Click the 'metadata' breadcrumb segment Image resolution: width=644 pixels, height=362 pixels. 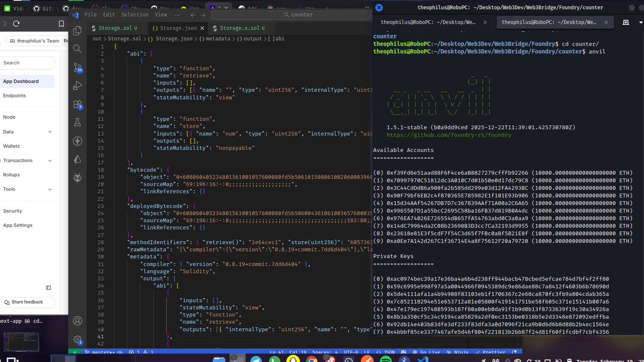pos(218,39)
